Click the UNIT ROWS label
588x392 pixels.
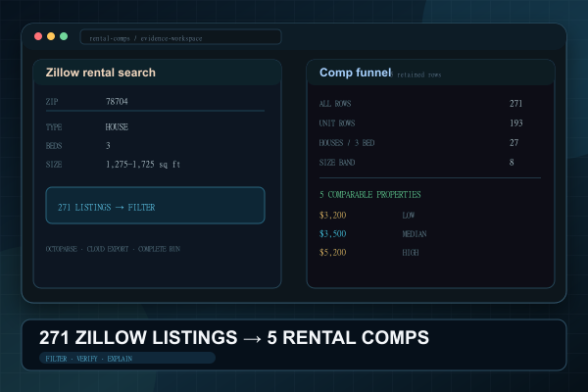tap(337, 123)
